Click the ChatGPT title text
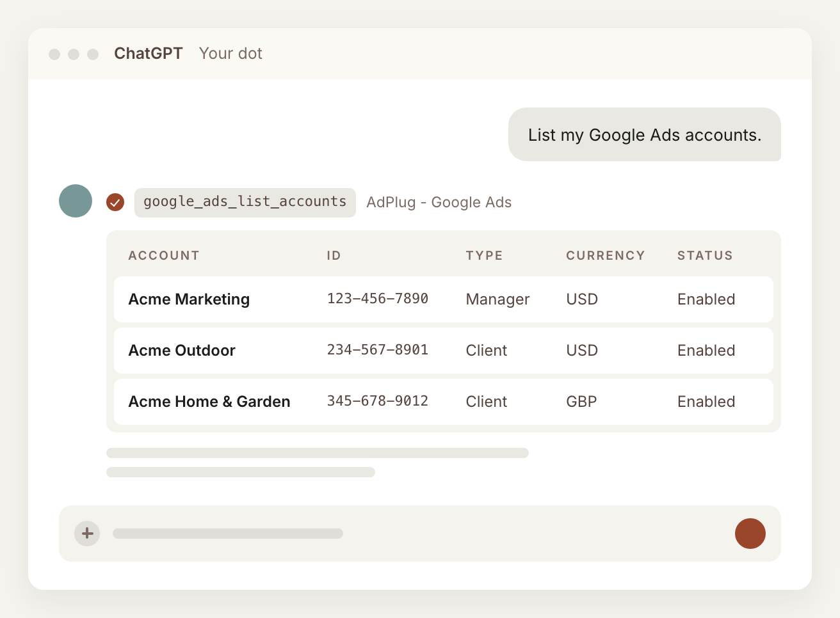 [x=149, y=53]
